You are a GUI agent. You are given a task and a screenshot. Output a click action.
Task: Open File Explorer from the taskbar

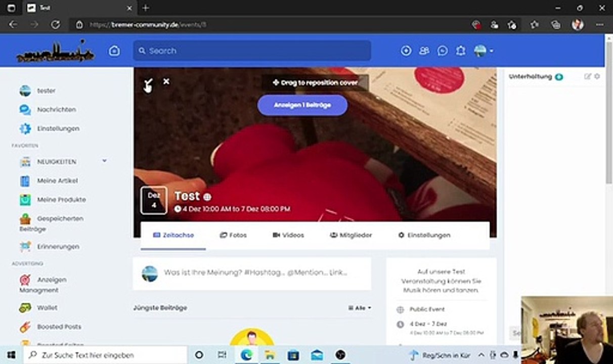pyautogui.click(x=270, y=355)
